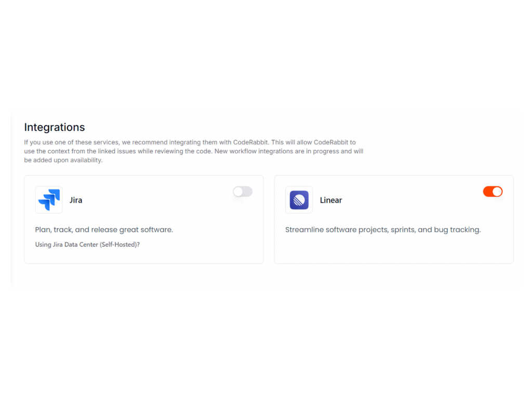Disable the Linear integration toggle
The height and width of the screenshot is (399, 532).
coord(493,192)
